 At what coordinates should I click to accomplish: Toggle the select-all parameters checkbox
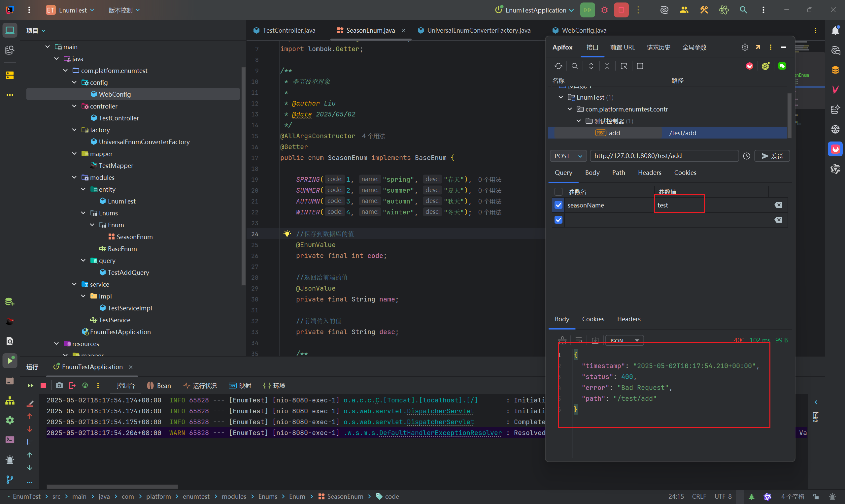[x=558, y=192]
